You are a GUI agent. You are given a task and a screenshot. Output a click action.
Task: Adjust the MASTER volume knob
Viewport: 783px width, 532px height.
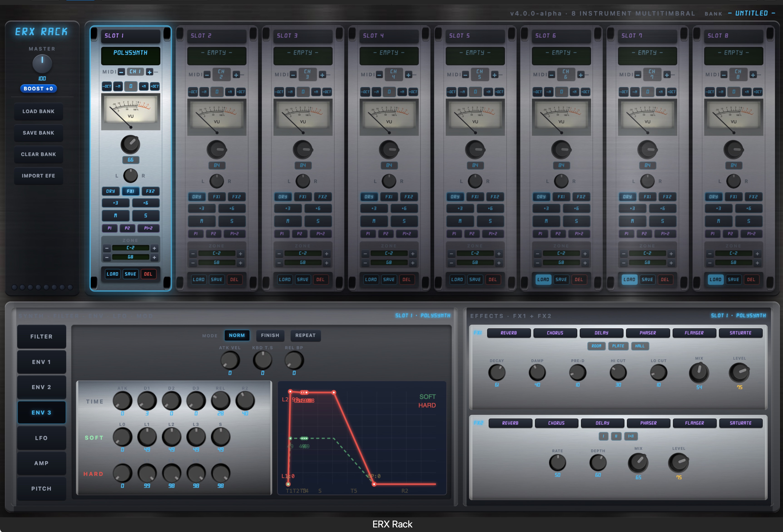42,64
